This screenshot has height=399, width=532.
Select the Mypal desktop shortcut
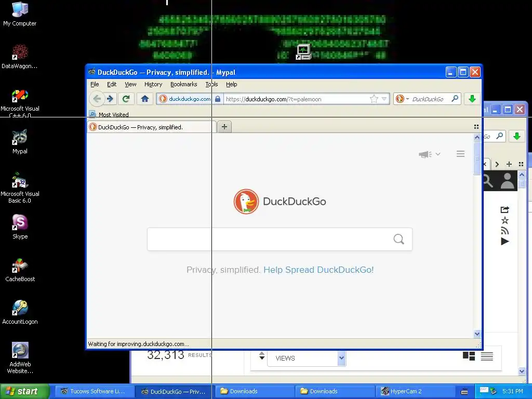pyautogui.click(x=20, y=142)
